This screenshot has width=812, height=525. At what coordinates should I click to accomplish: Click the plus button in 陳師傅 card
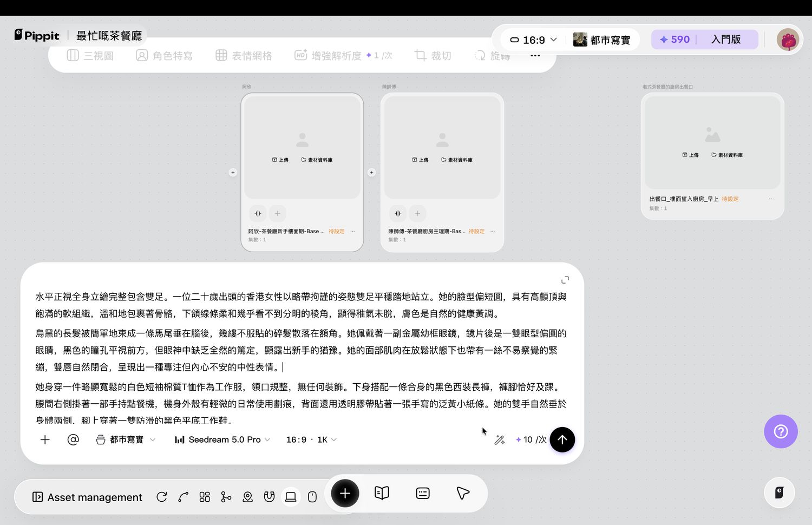pyautogui.click(x=417, y=213)
